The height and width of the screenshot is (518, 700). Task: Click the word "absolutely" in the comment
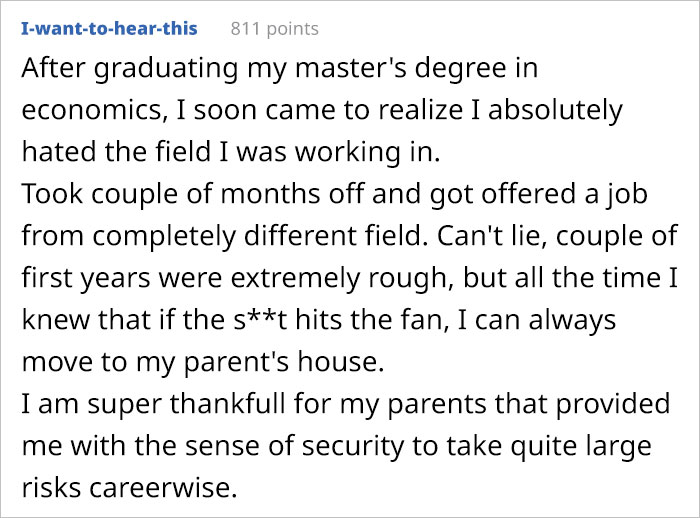point(562,108)
